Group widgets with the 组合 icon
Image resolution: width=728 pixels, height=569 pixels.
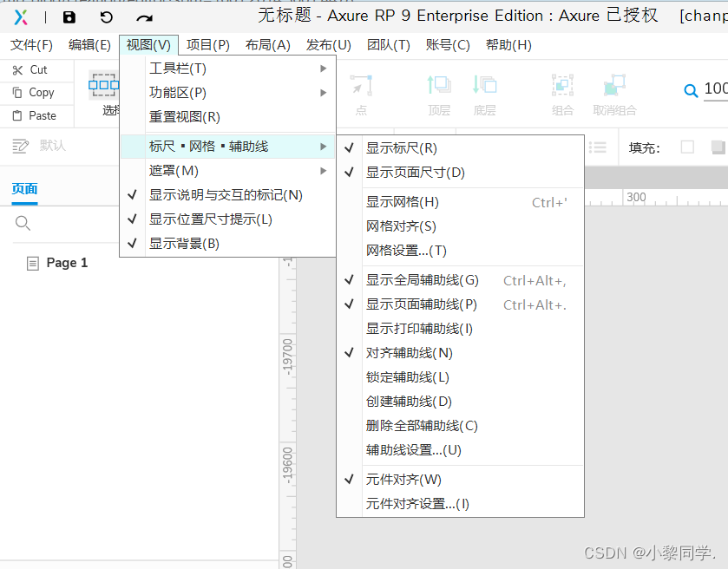(562, 85)
